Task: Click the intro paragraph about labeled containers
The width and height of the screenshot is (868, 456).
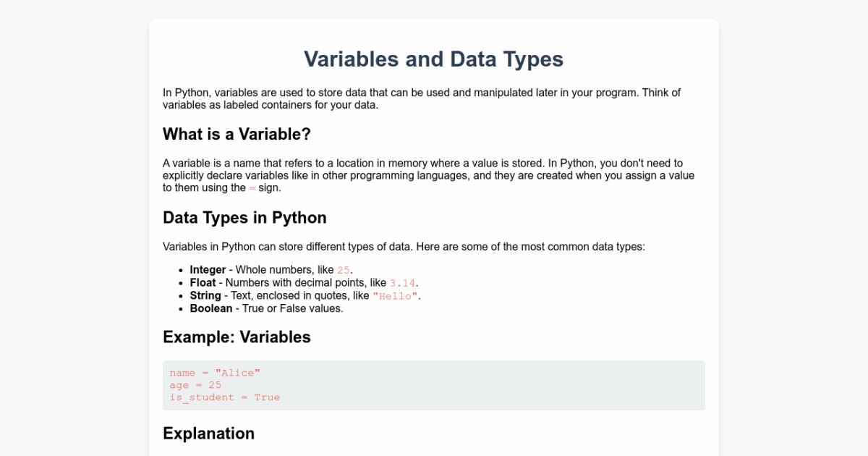Action: tap(422, 98)
